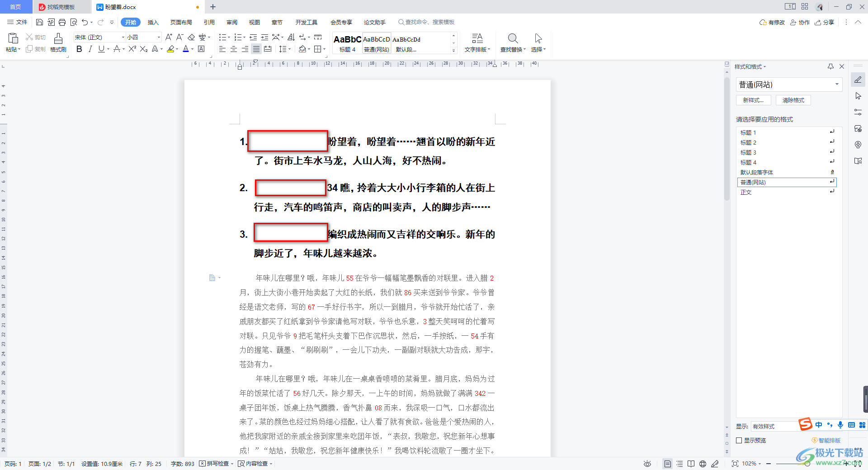
Task: Decrease font size with the A- icon
Action: 179,37
